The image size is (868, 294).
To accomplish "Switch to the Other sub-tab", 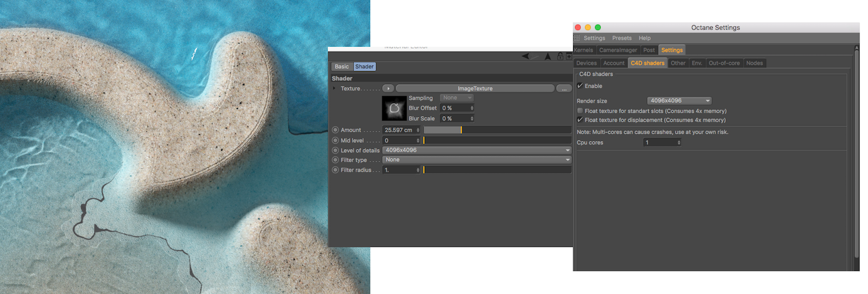I will 678,63.
